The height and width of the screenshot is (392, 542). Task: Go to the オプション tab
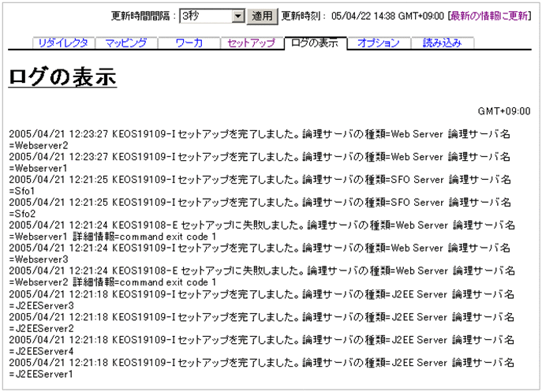click(379, 43)
